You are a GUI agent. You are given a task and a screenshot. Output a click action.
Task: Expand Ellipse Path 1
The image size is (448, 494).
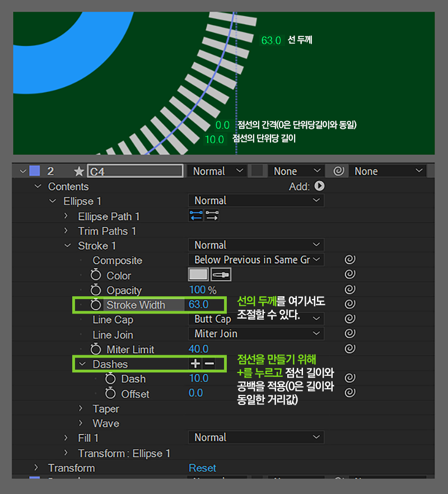tap(66, 216)
